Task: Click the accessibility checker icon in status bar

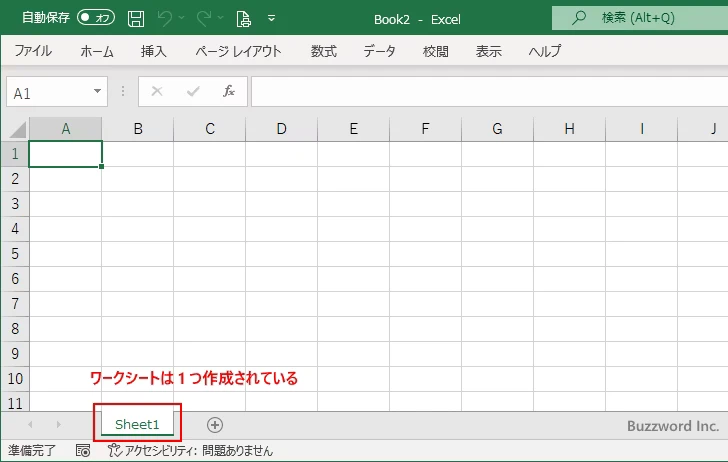Action: (114, 450)
